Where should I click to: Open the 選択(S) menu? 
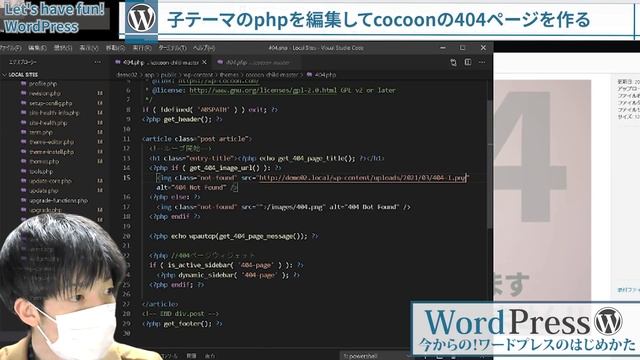[63, 48]
